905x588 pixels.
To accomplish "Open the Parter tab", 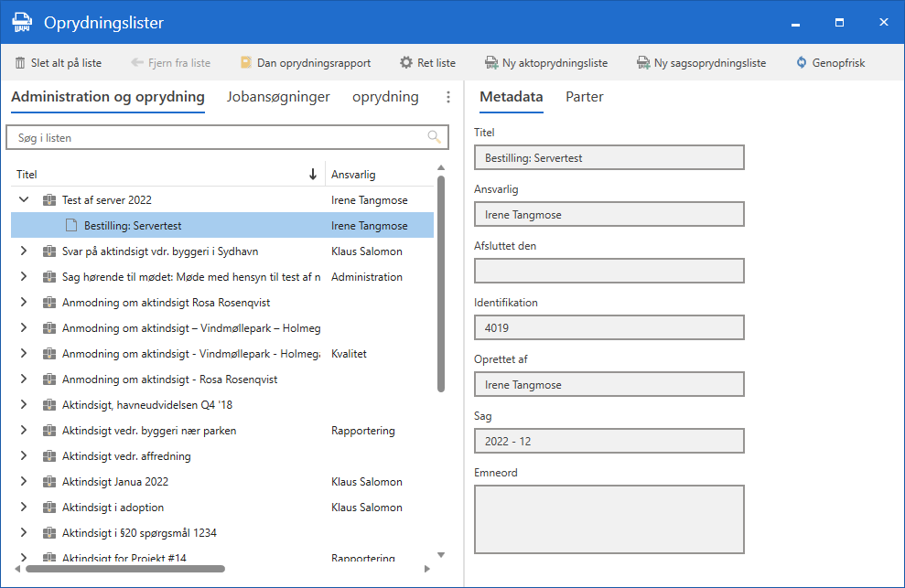I will point(584,97).
